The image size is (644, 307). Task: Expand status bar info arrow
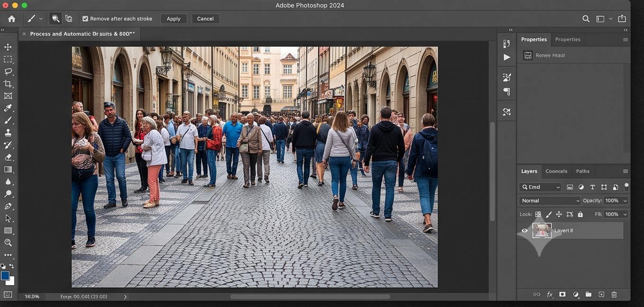[x=125, y=297]
